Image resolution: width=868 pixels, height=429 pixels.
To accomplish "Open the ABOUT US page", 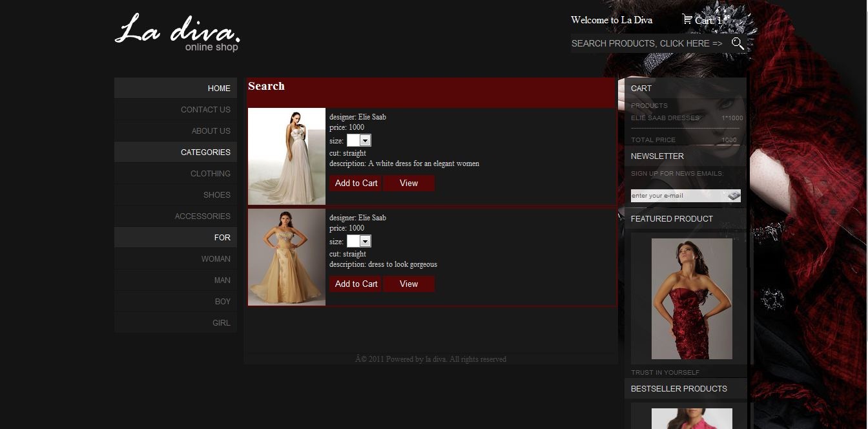I will coord(211,131).
